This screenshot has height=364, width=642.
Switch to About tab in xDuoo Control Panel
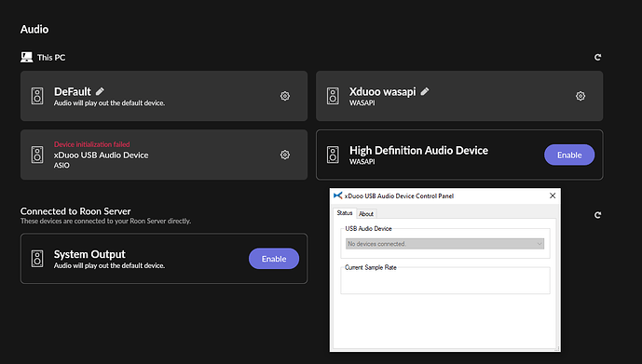click(366, 213)
